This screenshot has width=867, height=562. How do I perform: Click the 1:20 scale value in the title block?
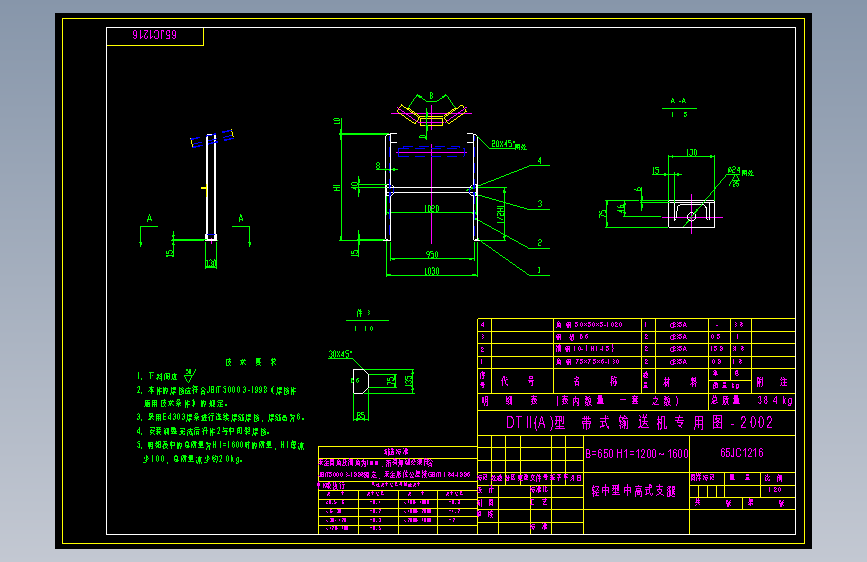(775, 490)
